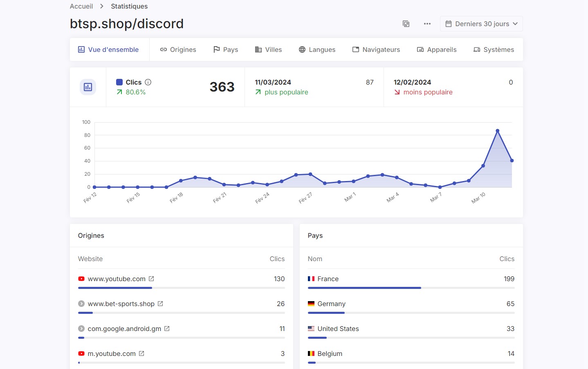Open www.bet-sports.shop external link icon
This screenshot has height=369, width=588.
pos(160,304)
